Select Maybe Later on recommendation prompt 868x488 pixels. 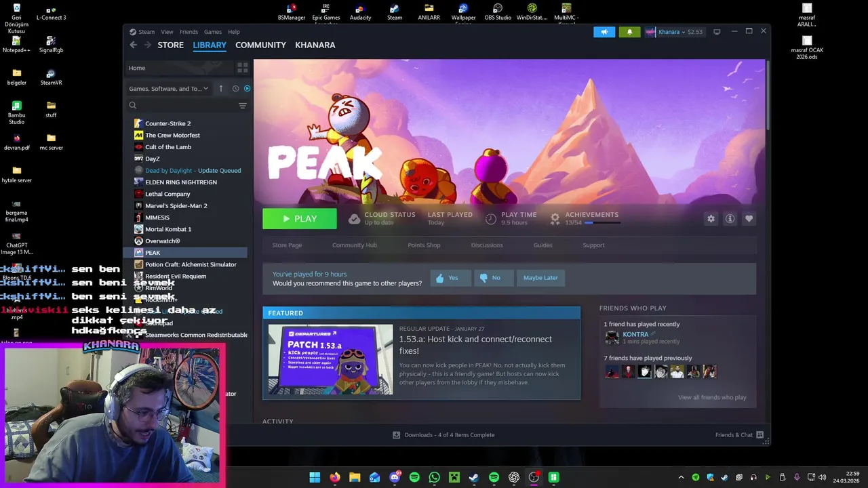540,278
